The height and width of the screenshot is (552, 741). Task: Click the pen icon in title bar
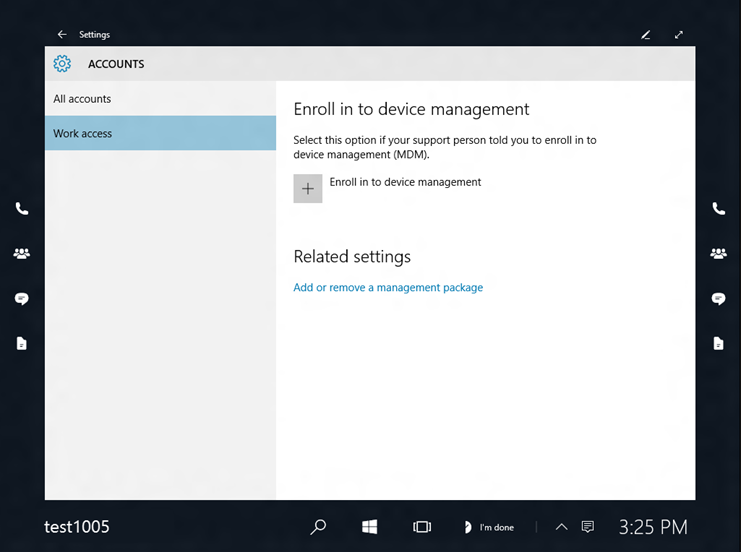646,35
